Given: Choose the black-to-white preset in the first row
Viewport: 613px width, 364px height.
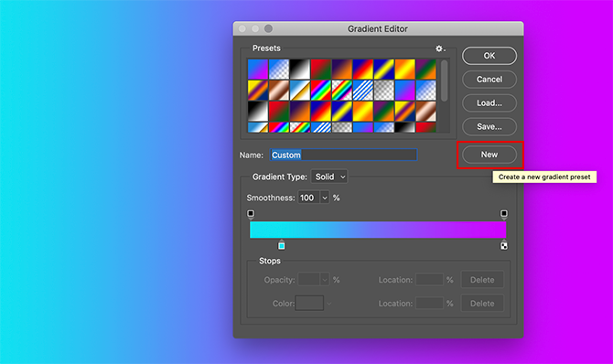Looking at the screenshot, I should pyautogui.click(x=300, y=70).
